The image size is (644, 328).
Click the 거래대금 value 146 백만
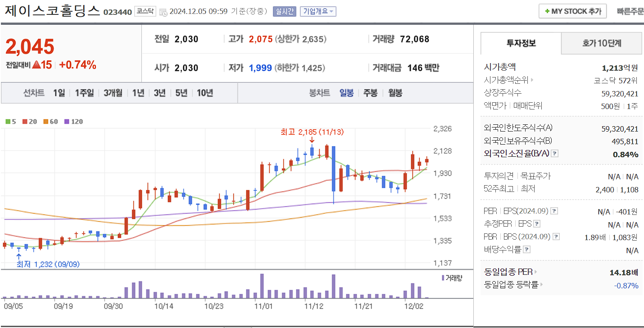click(x=423, y=68)
